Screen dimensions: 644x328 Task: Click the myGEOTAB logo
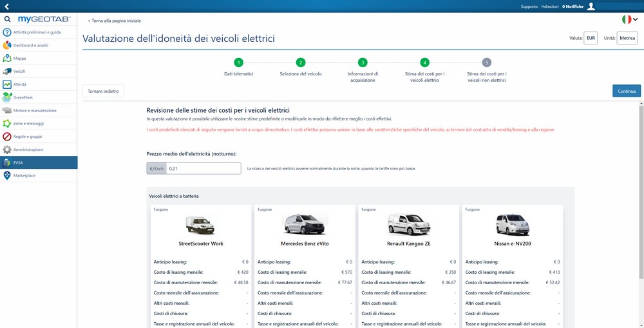click(44, 19)
